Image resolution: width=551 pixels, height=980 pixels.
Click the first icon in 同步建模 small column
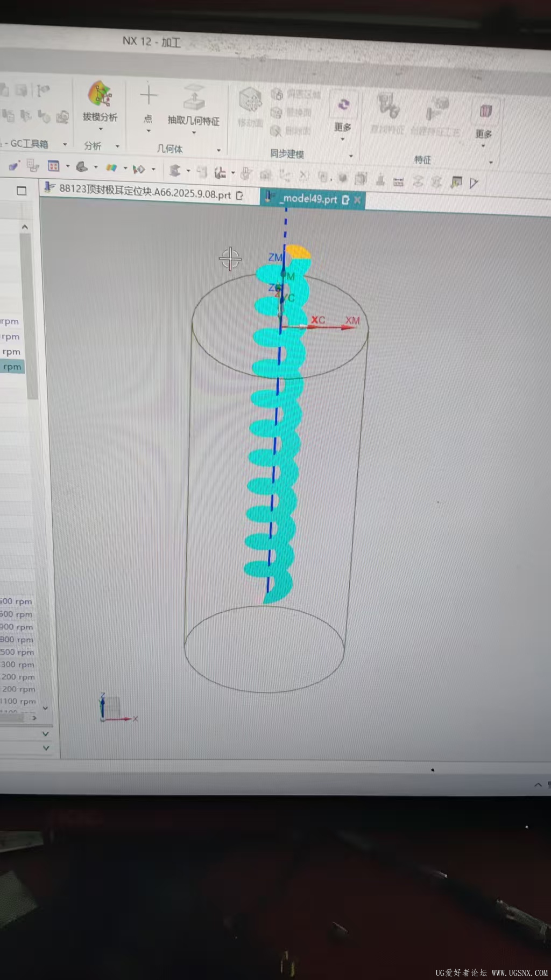point(277,94)
